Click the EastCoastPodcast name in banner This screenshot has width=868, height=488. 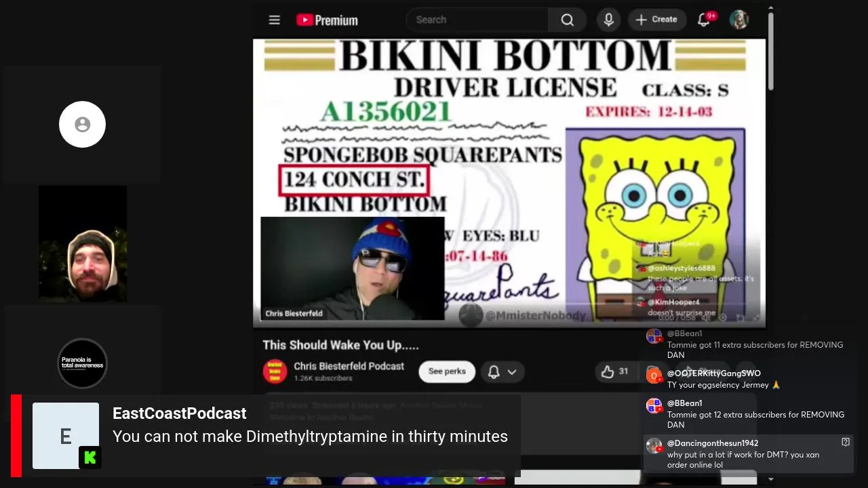point(179,413)
